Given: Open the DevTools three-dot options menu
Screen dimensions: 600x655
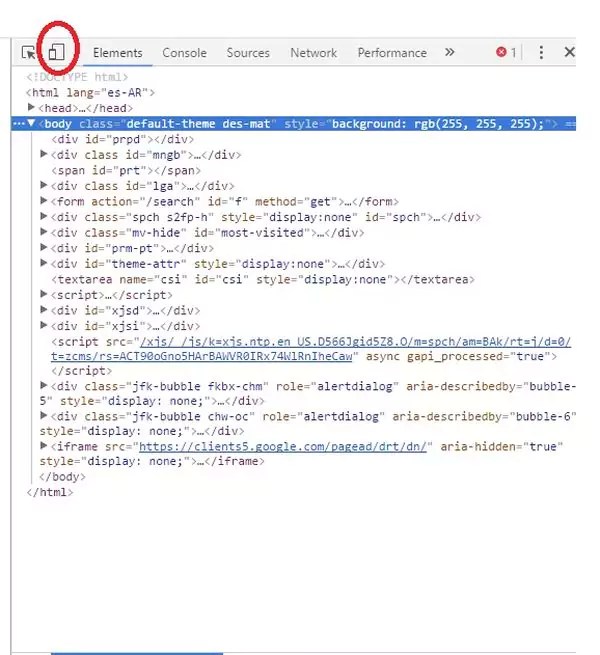Looking at the screenshot, I should (x=541, y=52).
